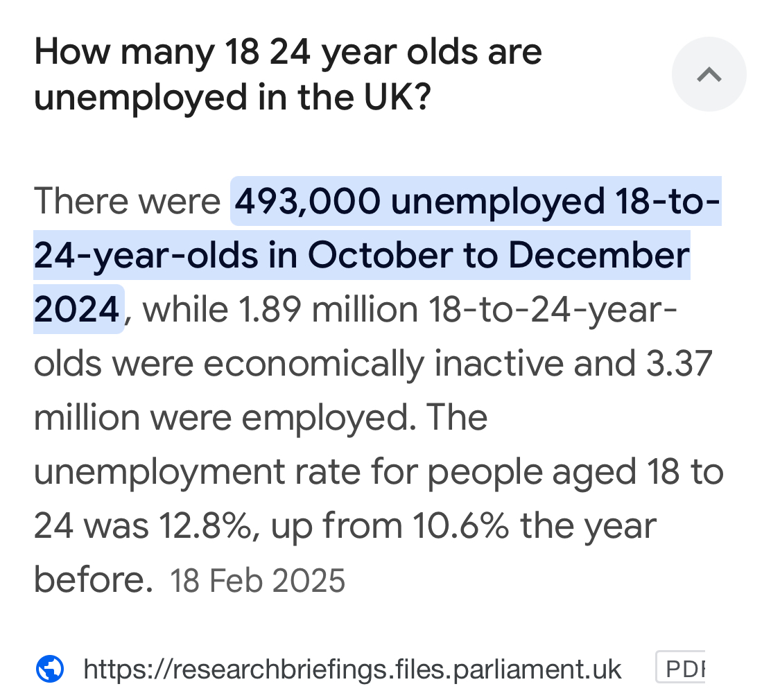Click the words 'There were' starting the answer

click(127, 202)
